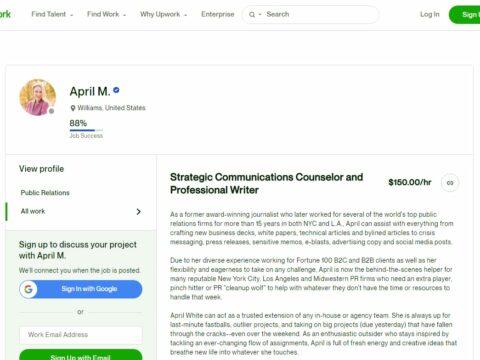Click the location pin icon by Williams

click(x=73, y=108)
